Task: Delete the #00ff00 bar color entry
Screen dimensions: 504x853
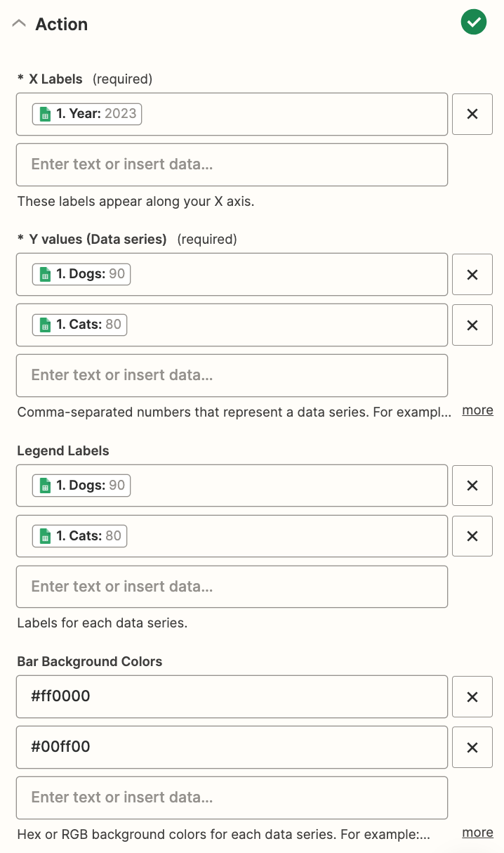Action: coord(472,747)
